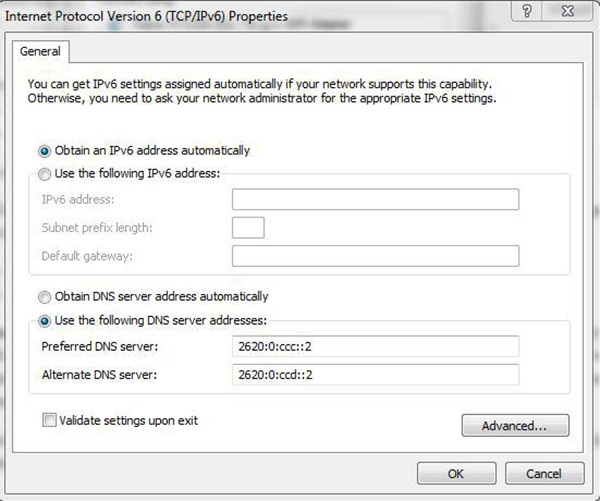Focus the Preferred DNS server field

click(375, 346)
